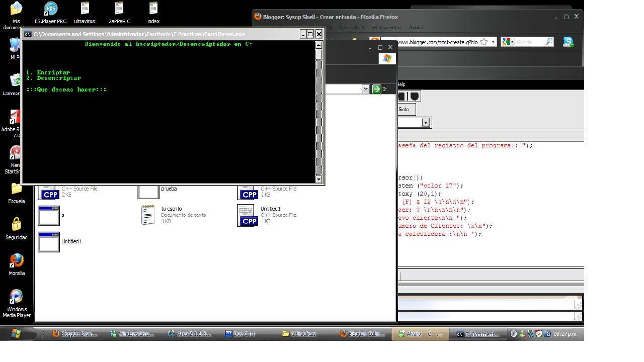Bookmark page with the star icon

[484, 42]
